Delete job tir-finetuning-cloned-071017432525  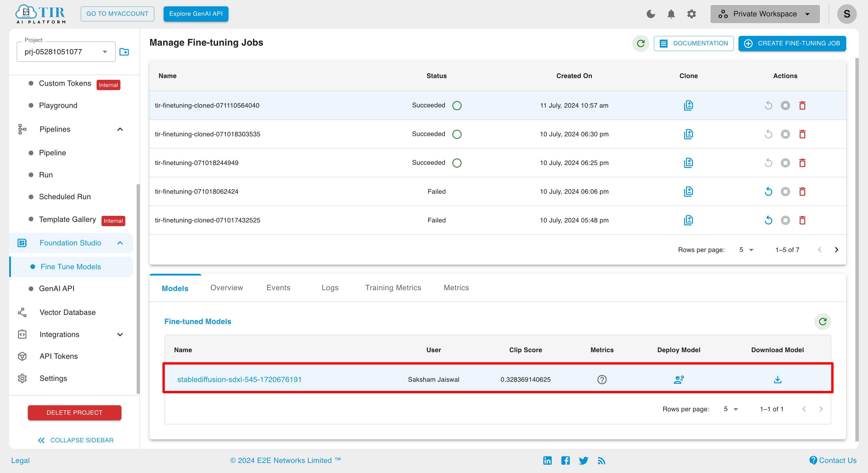click(x=802, y=220)
